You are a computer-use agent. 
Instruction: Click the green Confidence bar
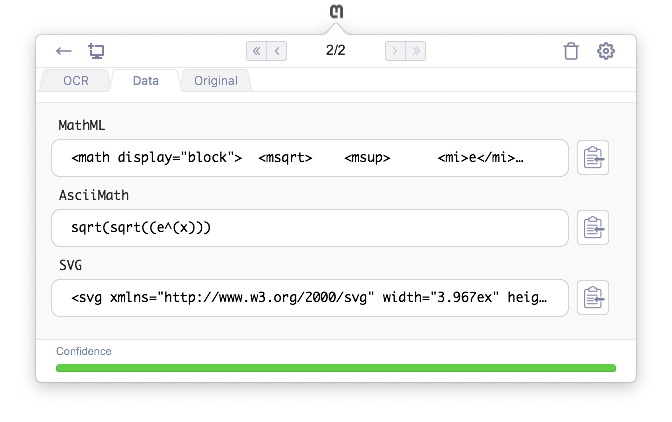pos(335,368)
